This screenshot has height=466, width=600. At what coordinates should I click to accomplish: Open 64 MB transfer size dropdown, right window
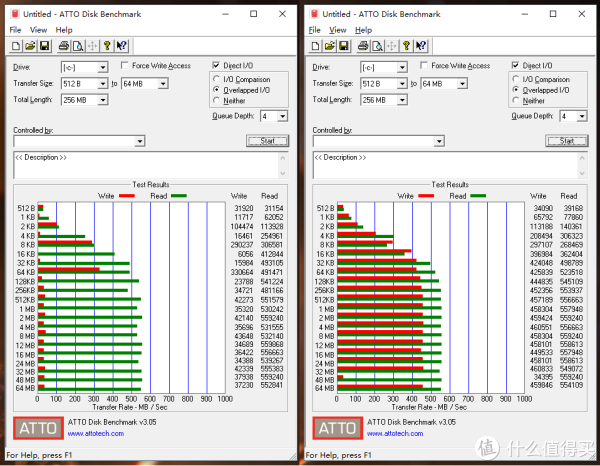[x=462, y=83]
